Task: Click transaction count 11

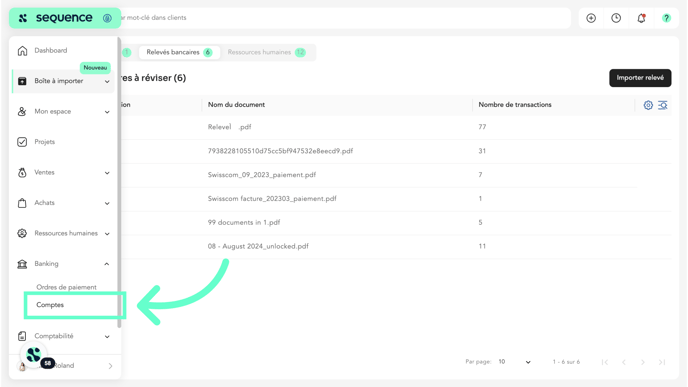Action: 482,246
